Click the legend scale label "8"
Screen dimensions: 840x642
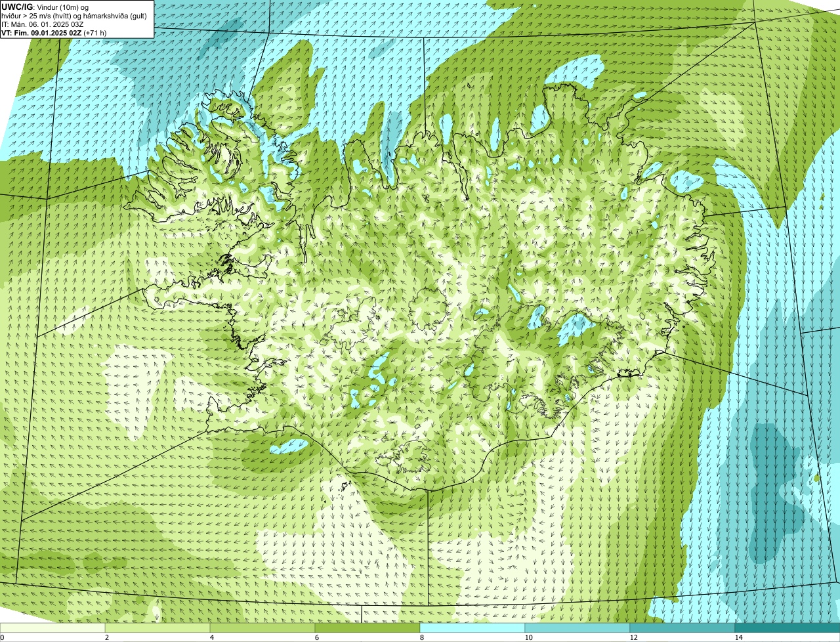(421, 637)
